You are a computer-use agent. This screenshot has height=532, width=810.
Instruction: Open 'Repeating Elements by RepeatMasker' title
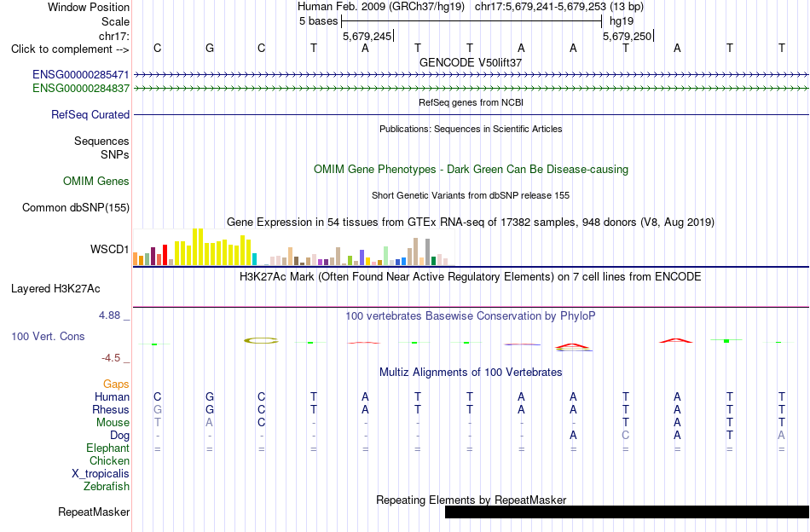[x=472, y=500]
